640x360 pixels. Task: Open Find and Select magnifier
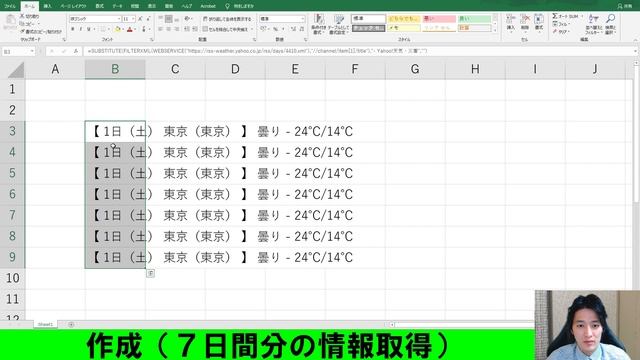(x=610, y=24)
